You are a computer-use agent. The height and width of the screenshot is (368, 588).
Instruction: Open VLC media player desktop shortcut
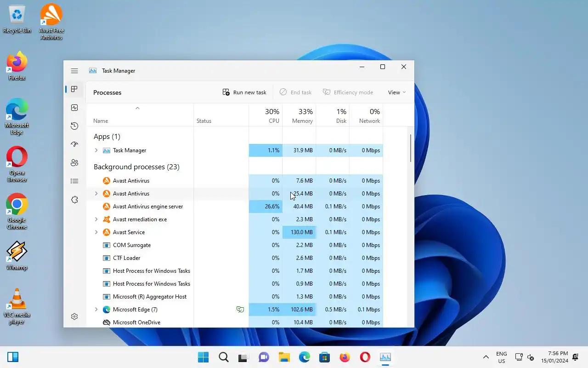click(17, 306)
